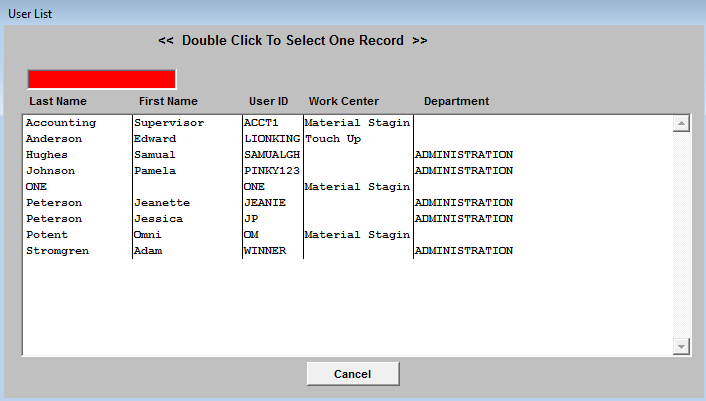Image resolution: width=706 pixels, height=401 pixels.
Task: Select last name Peterson in Jeanette's row
Action: (x=54, y=203)
